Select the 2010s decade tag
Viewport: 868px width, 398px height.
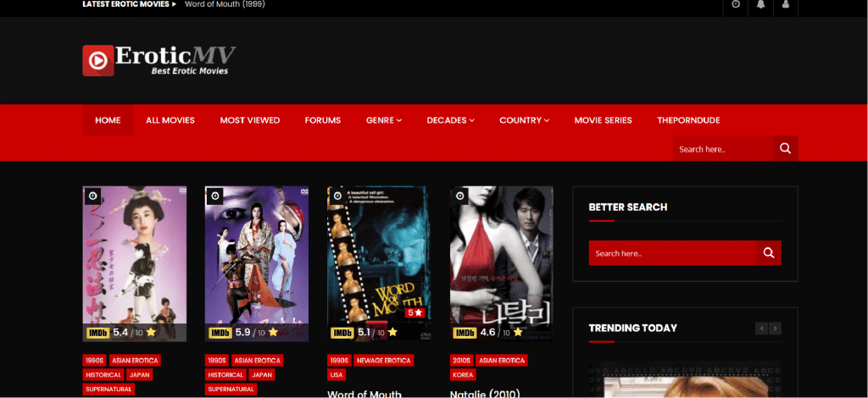pyautogui.click(x=461, y=361)
